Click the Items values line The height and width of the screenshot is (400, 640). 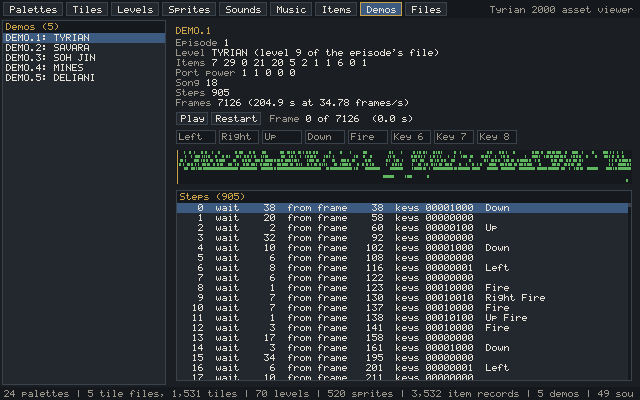coord(271,63)
